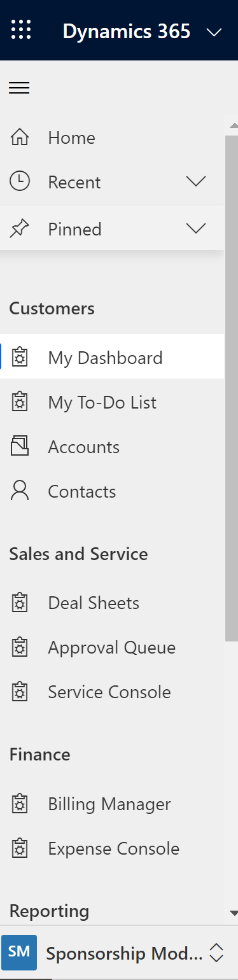Click the scrollbar down arrow
This screenshot has height=980, width=238.
point(233,913)
